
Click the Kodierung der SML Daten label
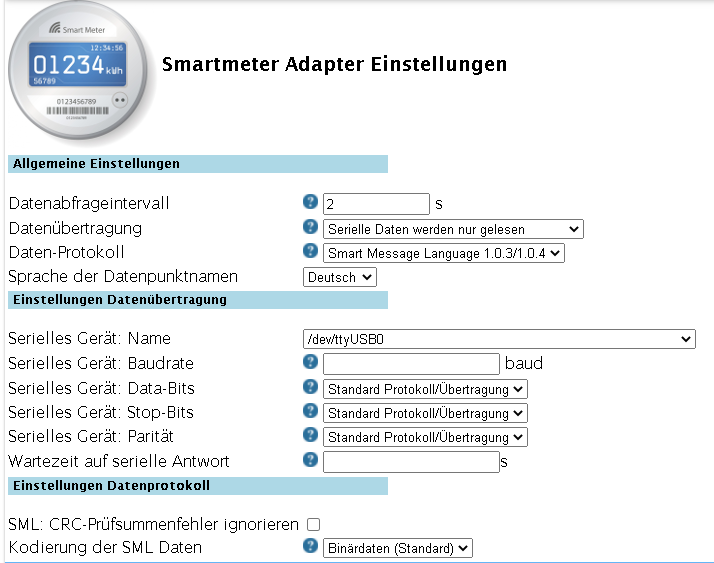coord(105,547)
